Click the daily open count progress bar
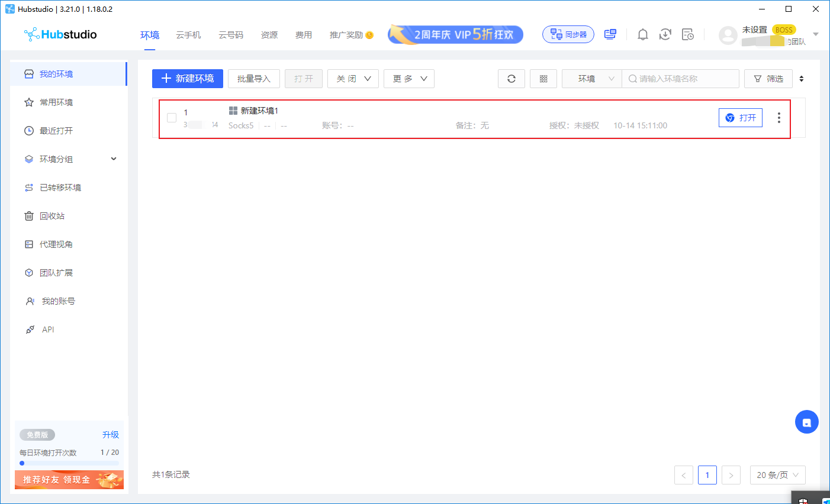830x504 pixels. point(69,463)
